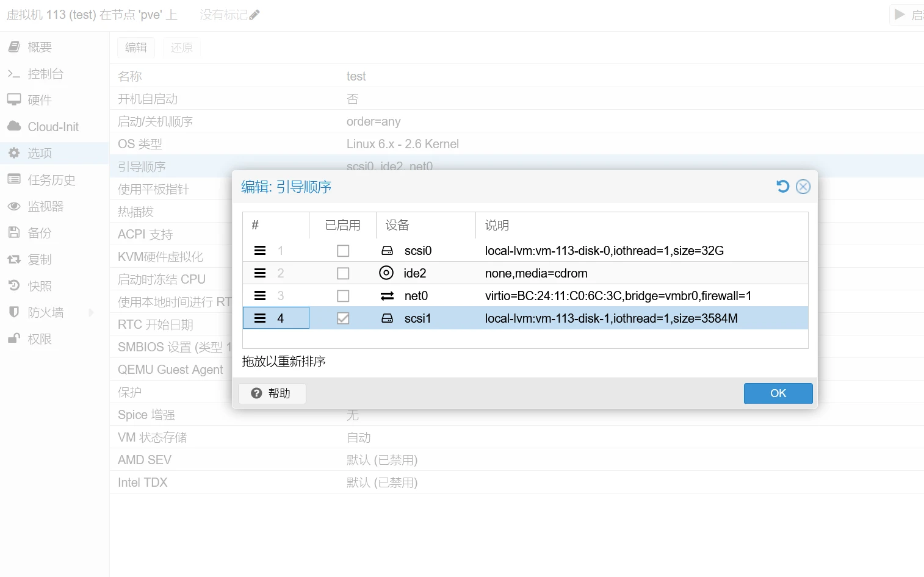Click the reset icon in boot order dialog
This screenshot has width=924, height=577.
coord(782,187)
